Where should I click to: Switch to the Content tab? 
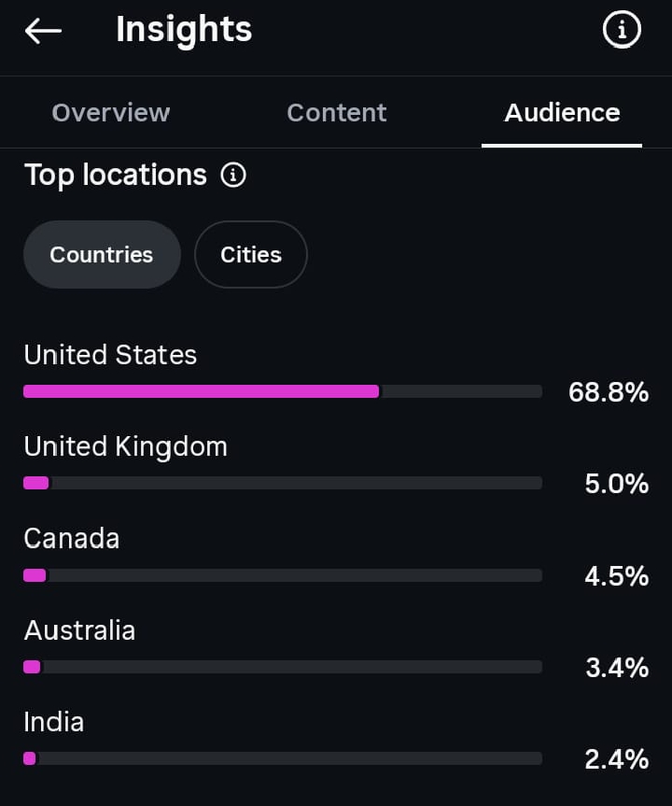tap(337, 113)
